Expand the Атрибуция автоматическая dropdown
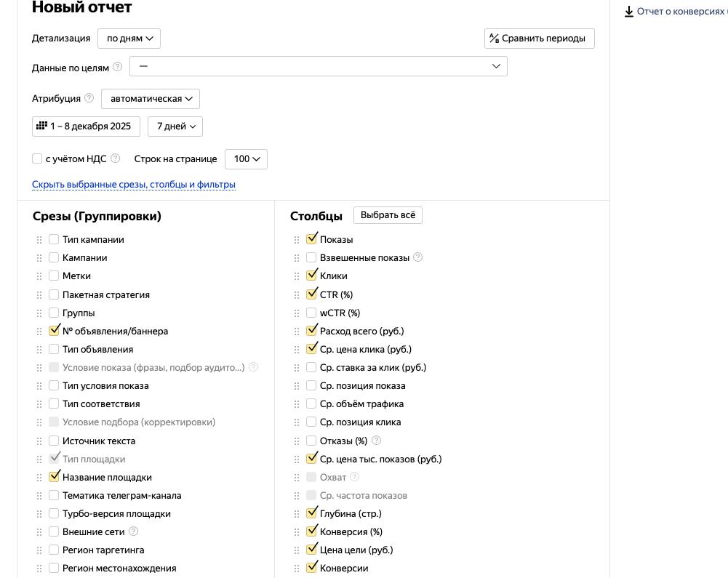The height and width of the screenshot is (578, 728). (x=151, y=99)
